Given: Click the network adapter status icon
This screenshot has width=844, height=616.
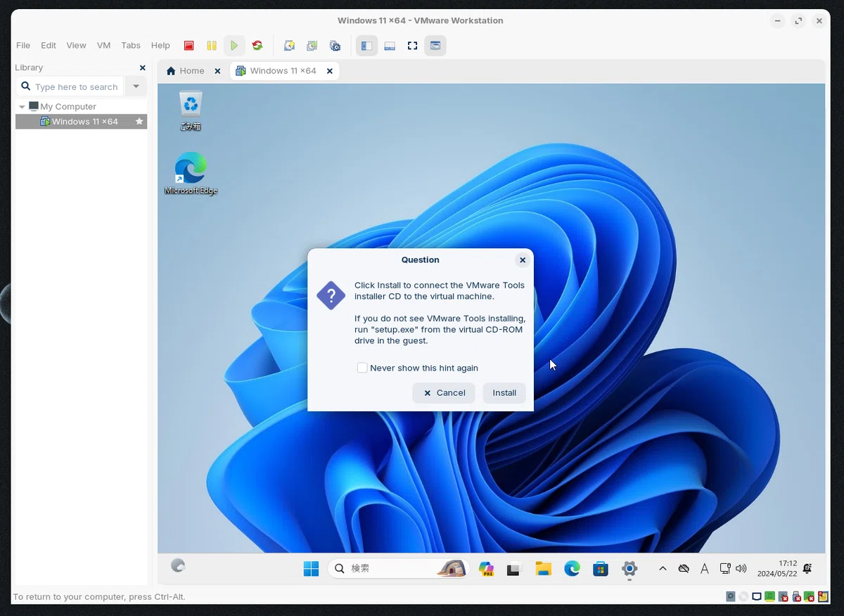Looking at the screenshot, I should click(757, 596).
